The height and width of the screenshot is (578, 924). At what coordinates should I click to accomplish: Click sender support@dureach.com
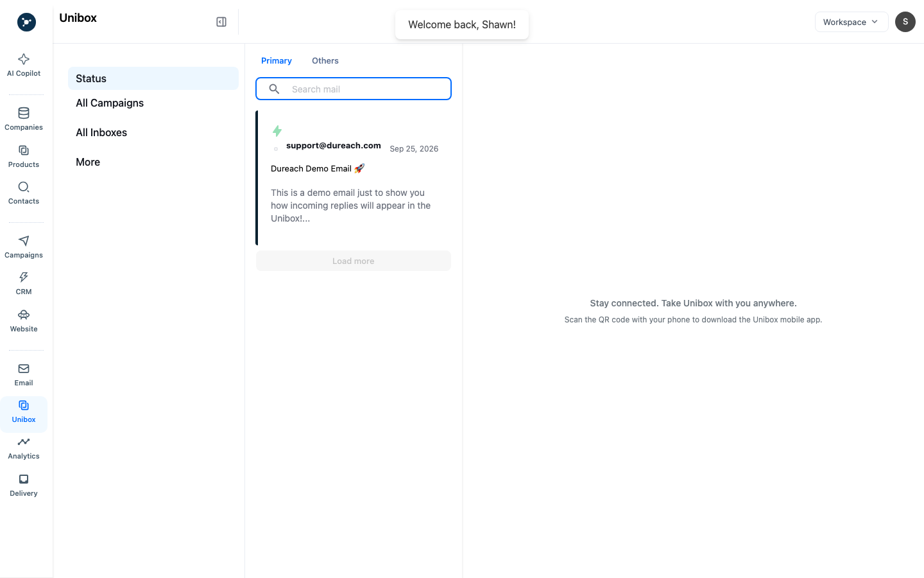click(x=334, y=146)
